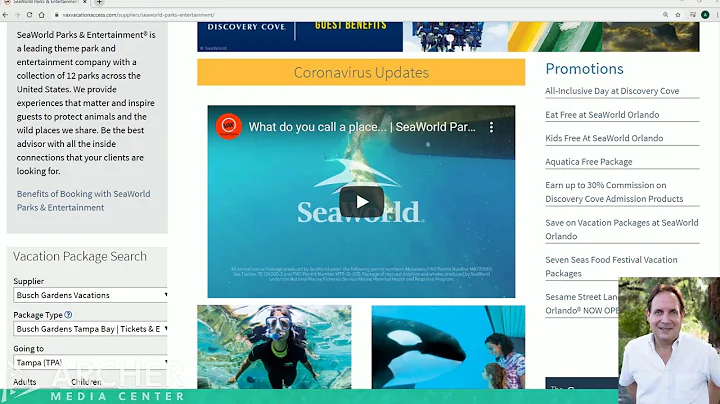This screenshot has height=404, width=720.
Task: Open Kids Free At SeaWorld Orlando promotion
Action: coord(604,138)
